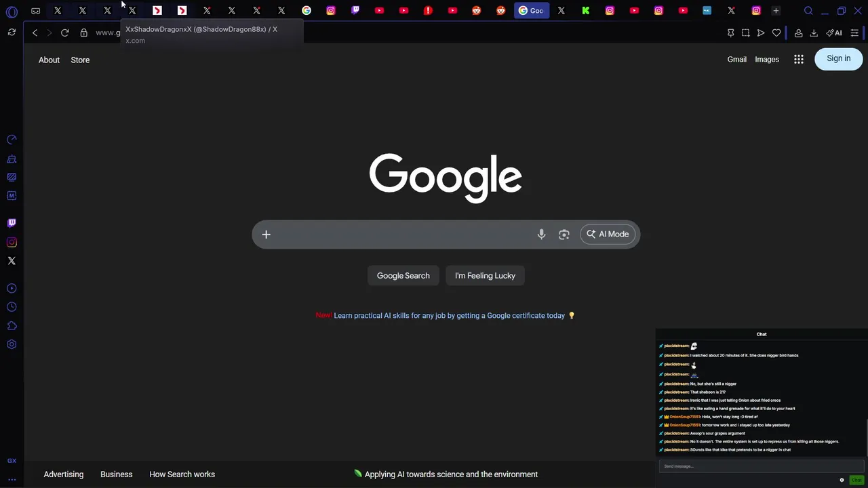Click the Sign in button

pos(839,59)
